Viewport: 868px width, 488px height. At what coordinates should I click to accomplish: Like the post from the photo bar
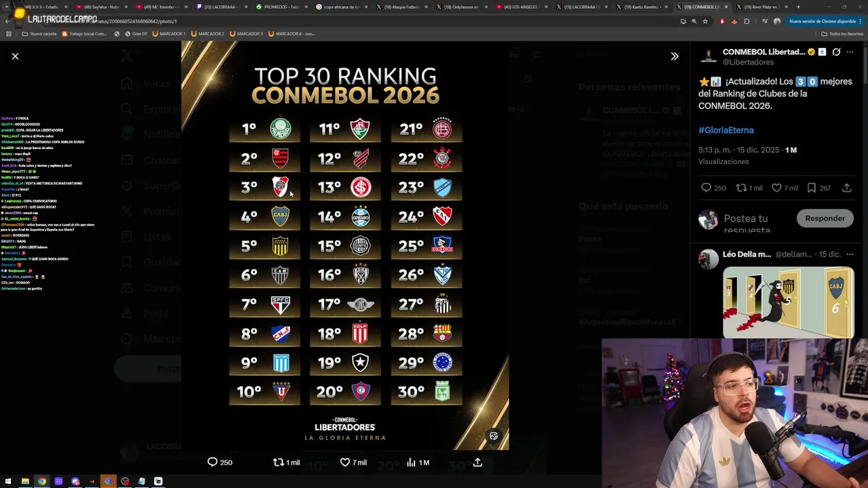[353, 462]
